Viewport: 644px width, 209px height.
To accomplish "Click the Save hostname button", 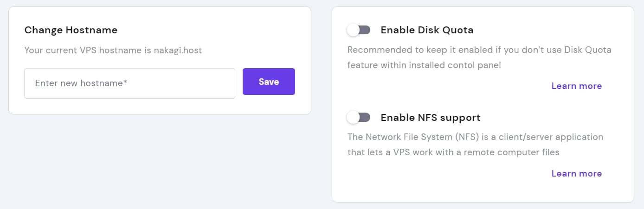I will [x=269, y=82].
